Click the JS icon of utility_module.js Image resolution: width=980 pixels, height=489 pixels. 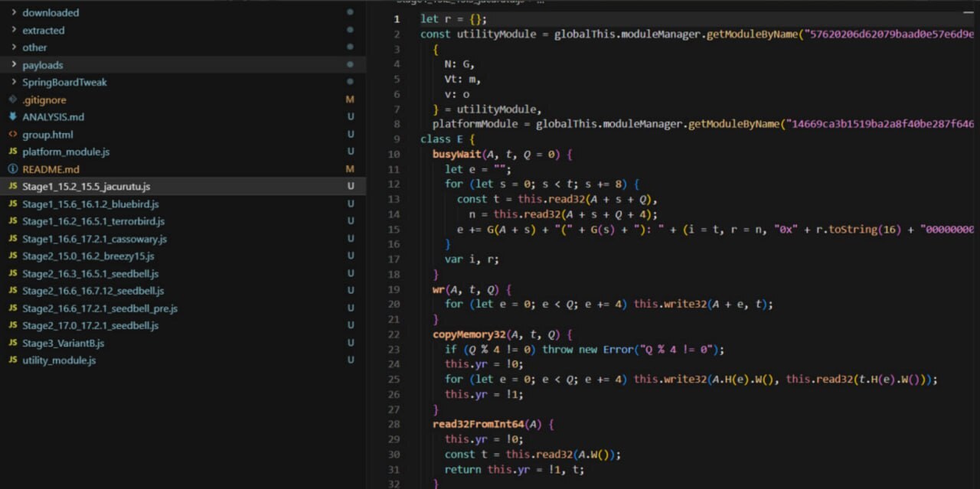point(12,360)
